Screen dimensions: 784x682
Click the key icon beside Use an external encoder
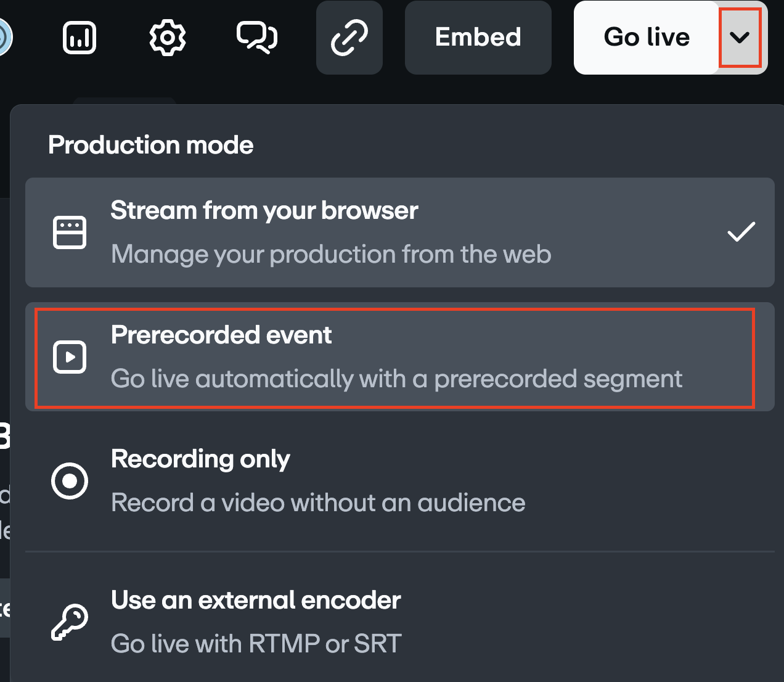[70, 621]
